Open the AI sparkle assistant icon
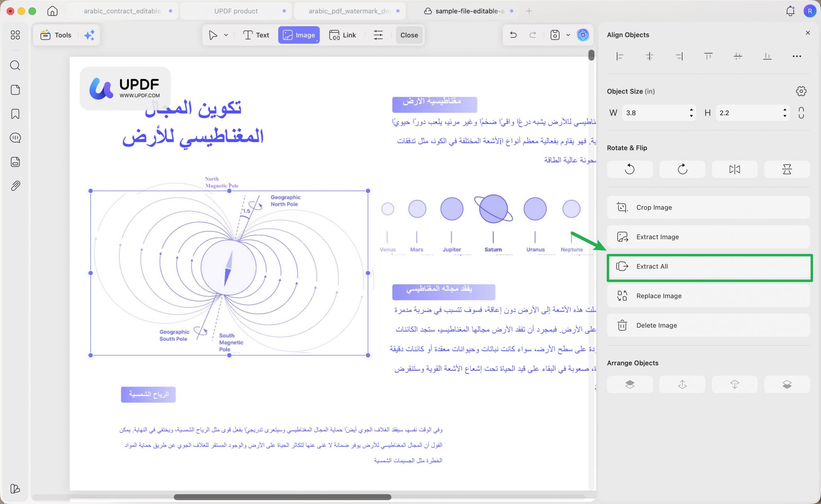The image size is (821, 504). coord(89,35)
